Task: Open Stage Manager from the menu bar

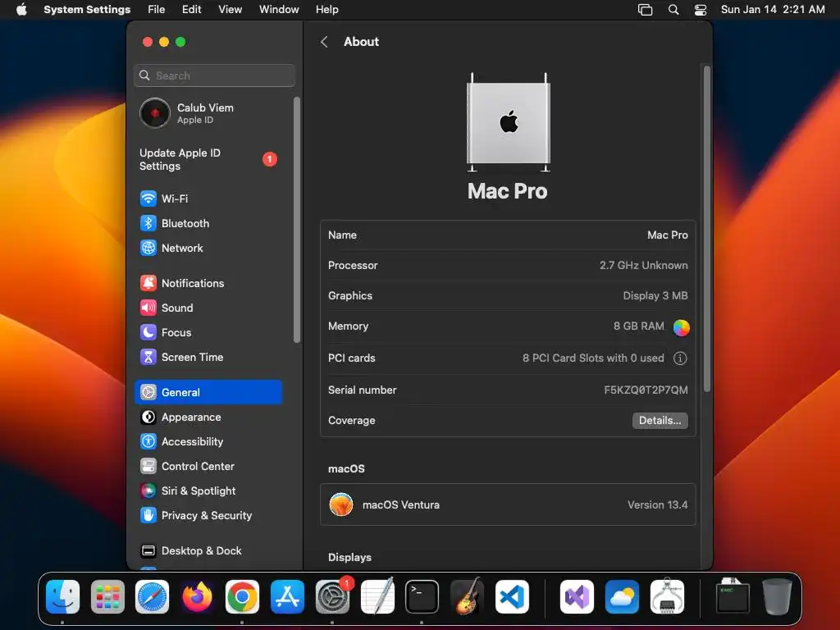Action: click(646, 10)
